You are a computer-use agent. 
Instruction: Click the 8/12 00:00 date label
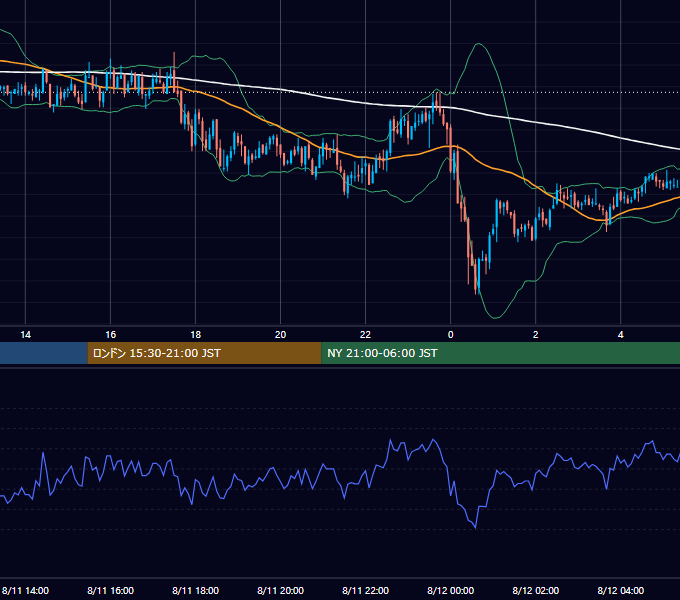[x=451, y=590]
